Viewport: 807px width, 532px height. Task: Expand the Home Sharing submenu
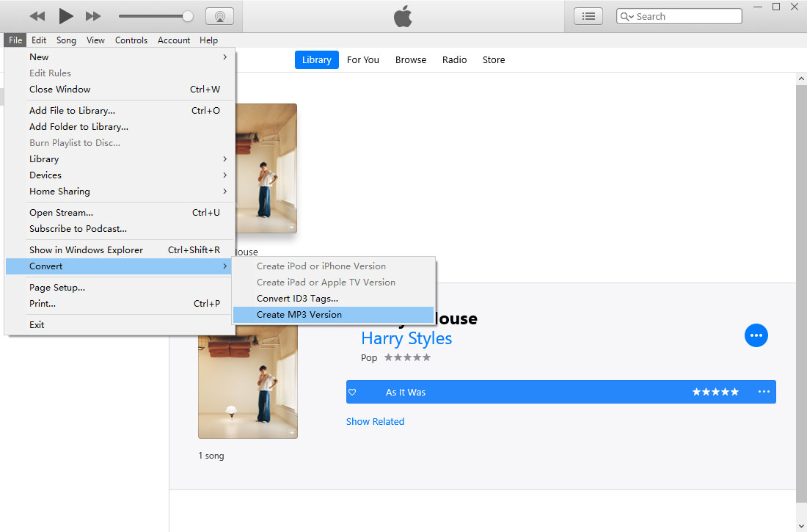pos(120,191)
